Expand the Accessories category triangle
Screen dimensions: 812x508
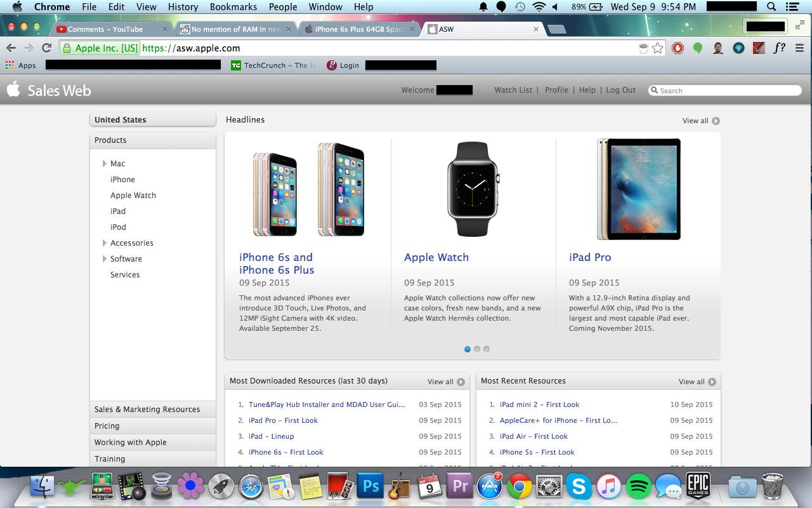pyautogui.click(x=105, y=243)
